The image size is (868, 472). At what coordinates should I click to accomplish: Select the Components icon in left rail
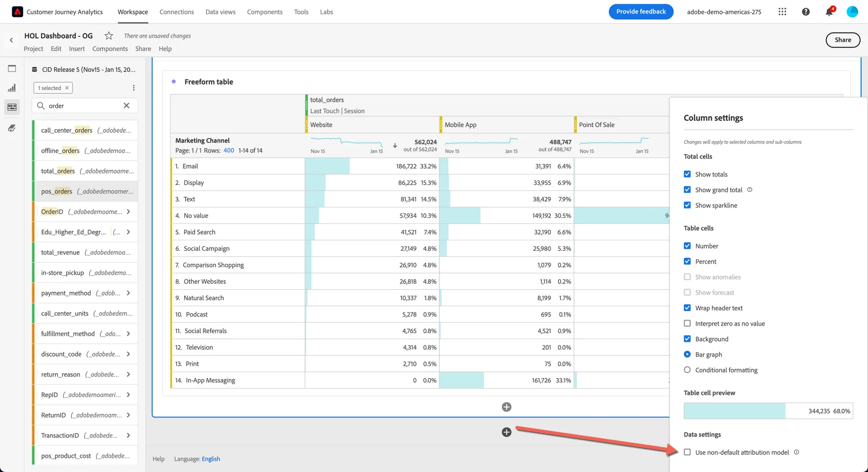point(12,107)
